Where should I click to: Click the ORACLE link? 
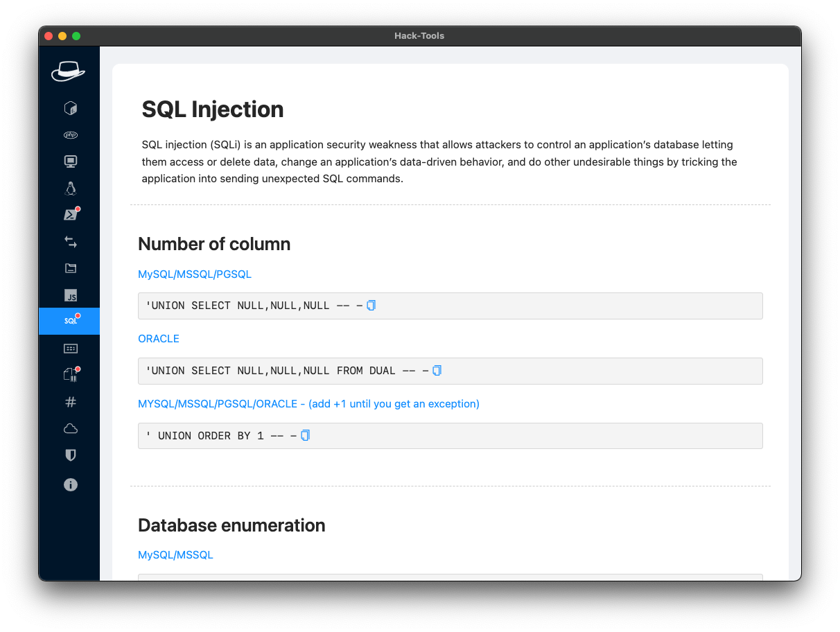tap(159, 339)
